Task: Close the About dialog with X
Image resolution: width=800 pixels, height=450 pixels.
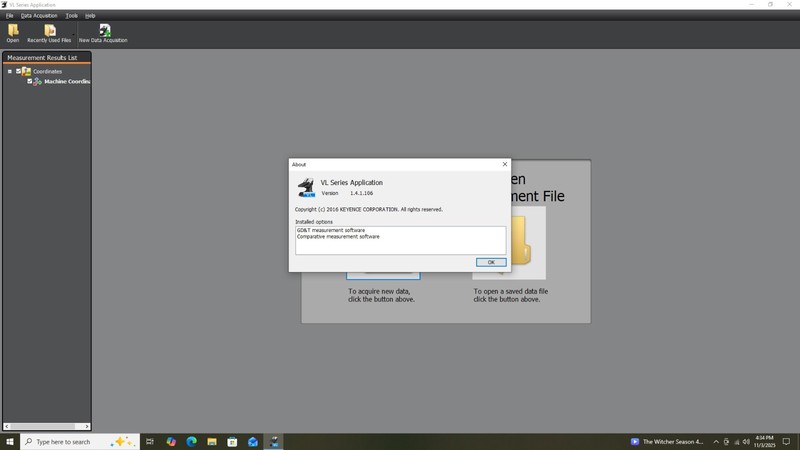Action: [x=505, y=164]
